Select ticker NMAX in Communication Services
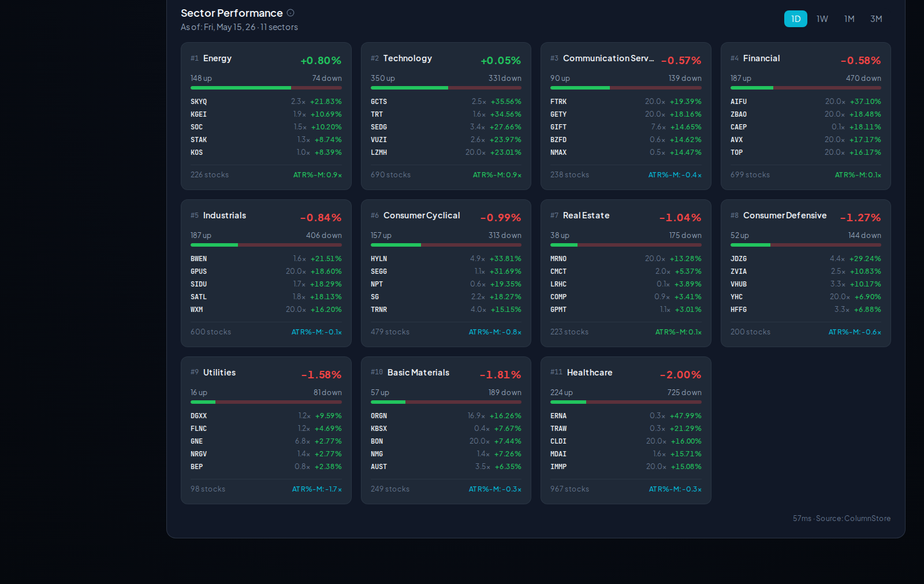 tap(558, 152)
